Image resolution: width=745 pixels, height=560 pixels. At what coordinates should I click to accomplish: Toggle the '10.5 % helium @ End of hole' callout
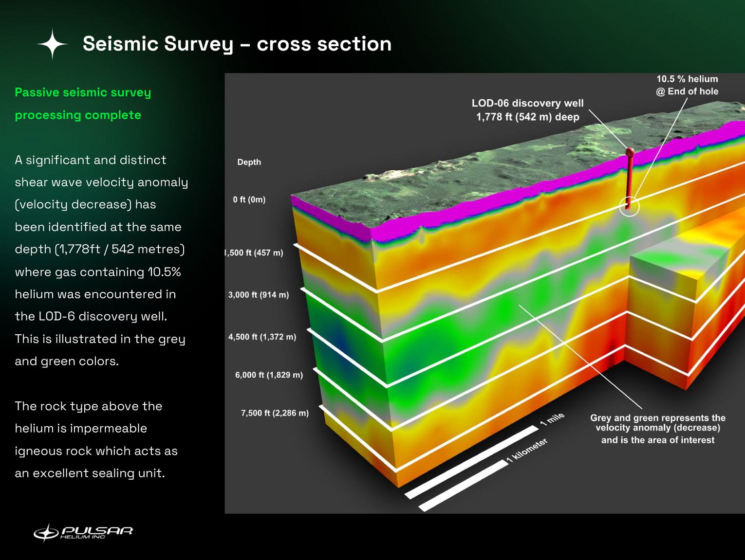pyautogui.click(x=687, y=85)
